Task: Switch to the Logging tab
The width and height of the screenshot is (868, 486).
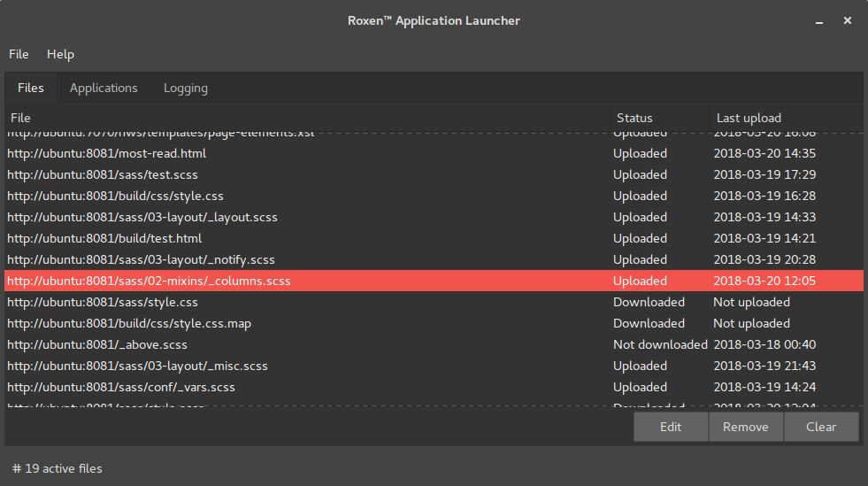Action: click(x=186, y=88)
